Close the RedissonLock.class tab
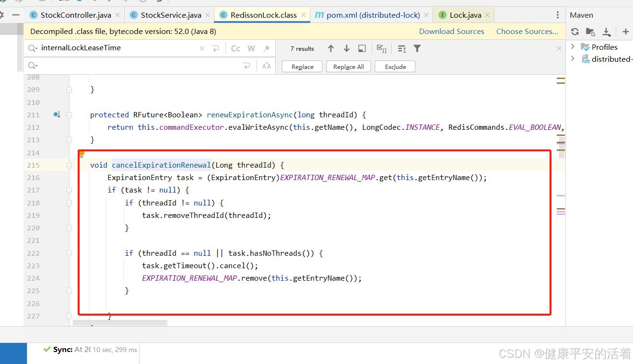The image size is (633, 364). [303, 15]
